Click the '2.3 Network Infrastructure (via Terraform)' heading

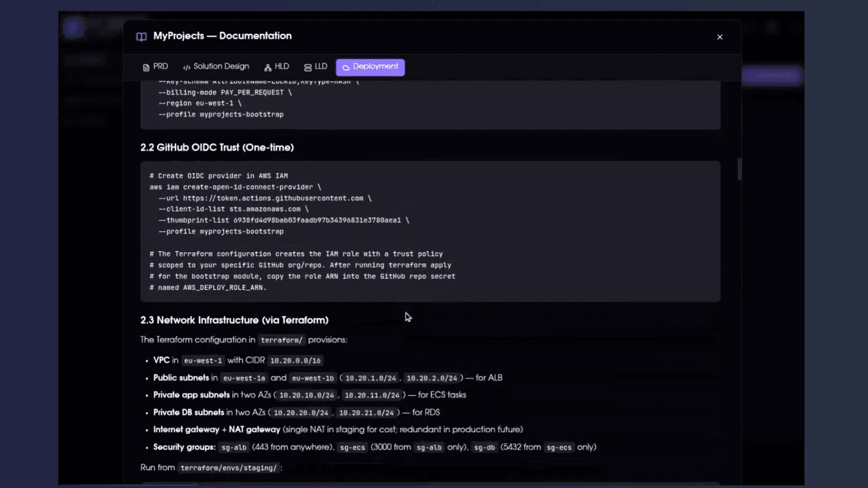coord(234,320)
